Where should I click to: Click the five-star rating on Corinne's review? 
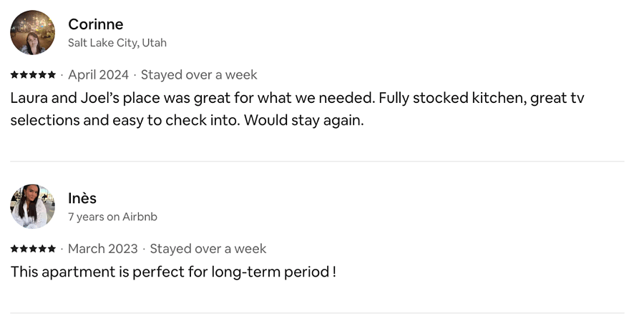click(x=33, y=74)
